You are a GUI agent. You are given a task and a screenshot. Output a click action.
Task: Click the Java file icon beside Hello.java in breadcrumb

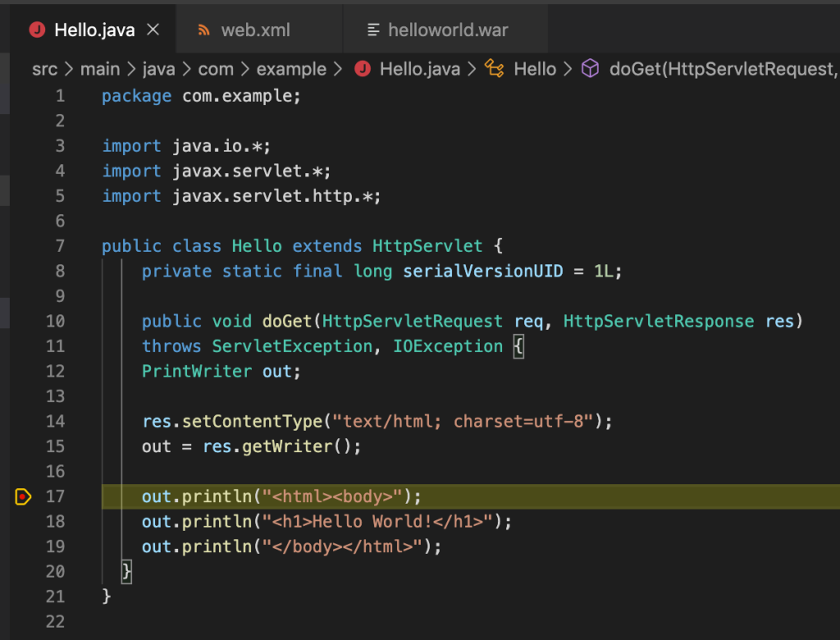[362, 69]
